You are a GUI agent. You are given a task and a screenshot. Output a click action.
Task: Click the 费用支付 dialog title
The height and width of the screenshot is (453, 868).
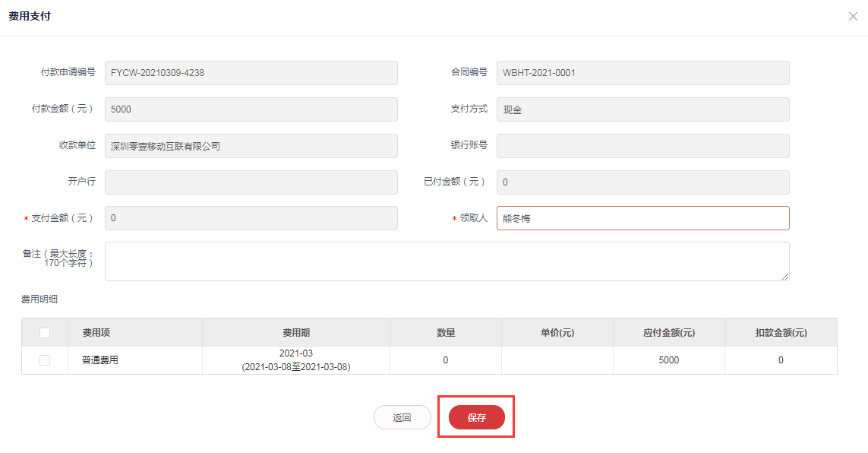click(30, 16)
